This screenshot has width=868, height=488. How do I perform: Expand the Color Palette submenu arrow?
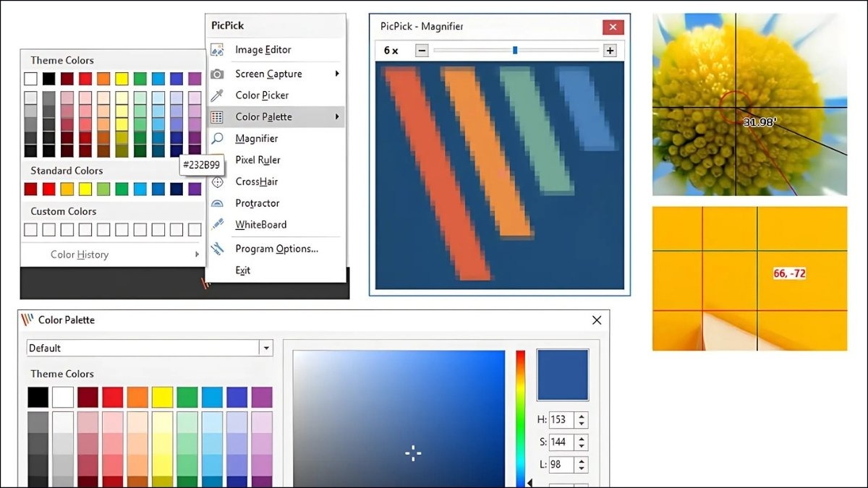[337, 117]
